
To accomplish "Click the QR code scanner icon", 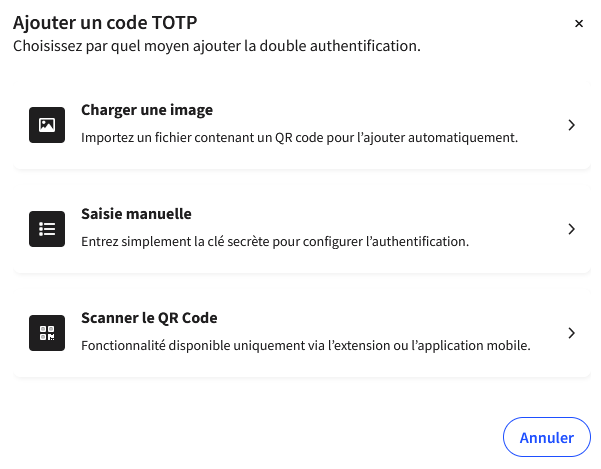I will [47, 333].
